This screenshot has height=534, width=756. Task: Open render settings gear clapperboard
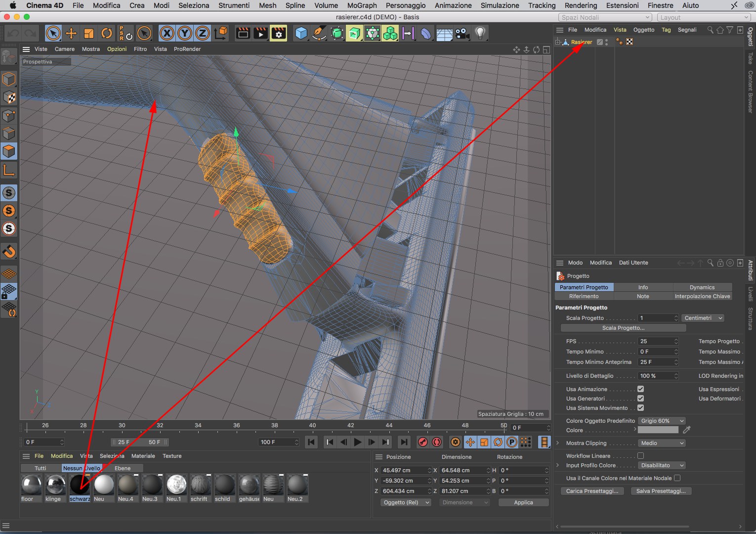click(279, 34)
